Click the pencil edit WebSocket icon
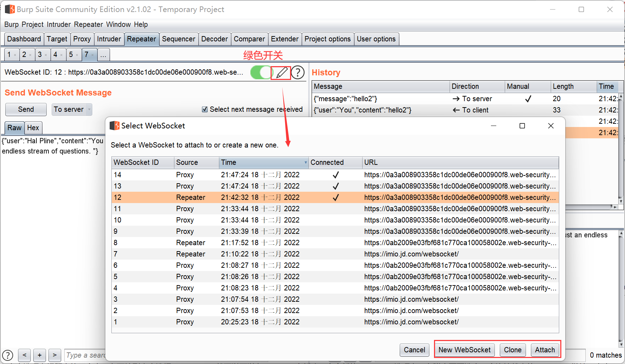625x364 pixels. click(x=281, y=73)
